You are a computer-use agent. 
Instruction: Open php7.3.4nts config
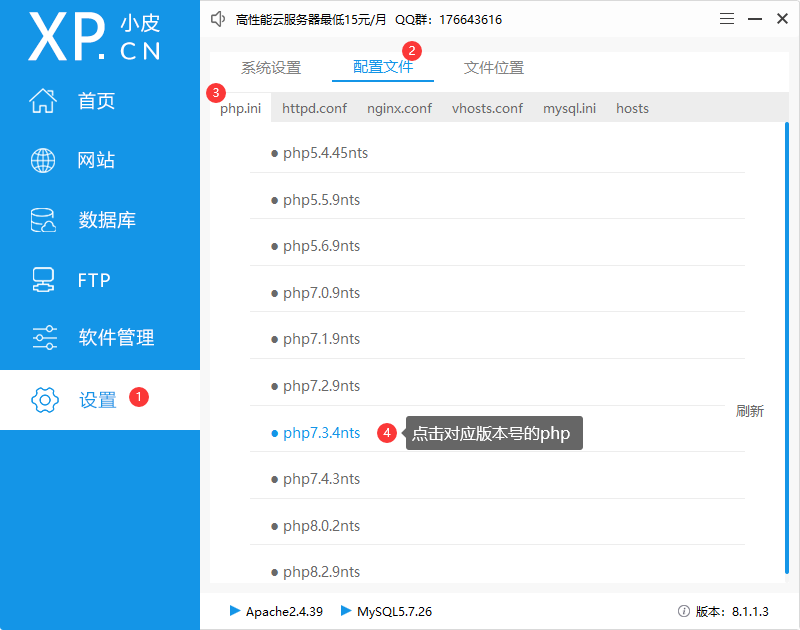click(321, 433)
